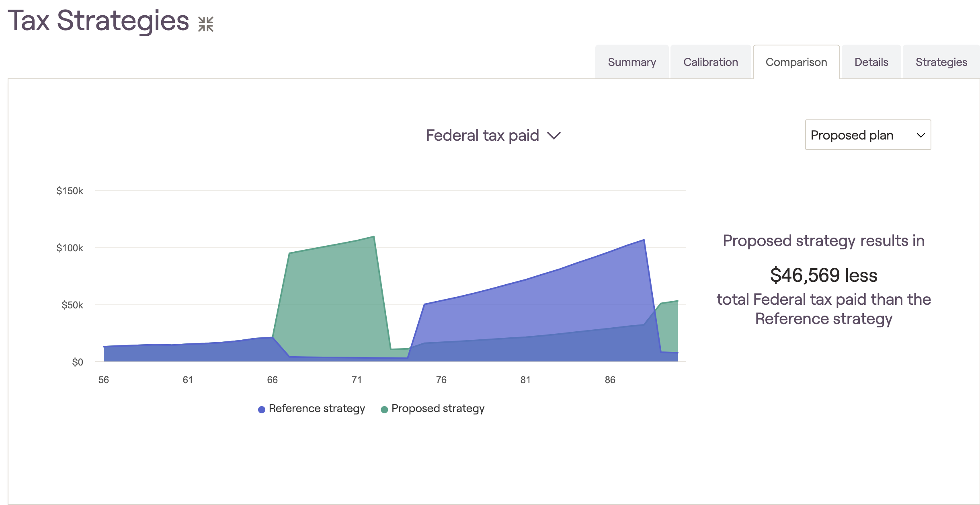
Task: Open the Summary tab
Action: click(632, 62)
